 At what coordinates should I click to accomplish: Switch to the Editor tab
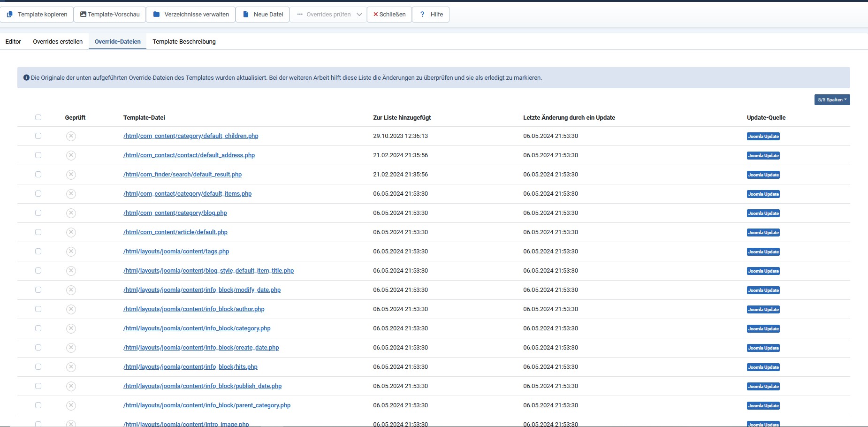pyautogui.click(x=13, y=41)
